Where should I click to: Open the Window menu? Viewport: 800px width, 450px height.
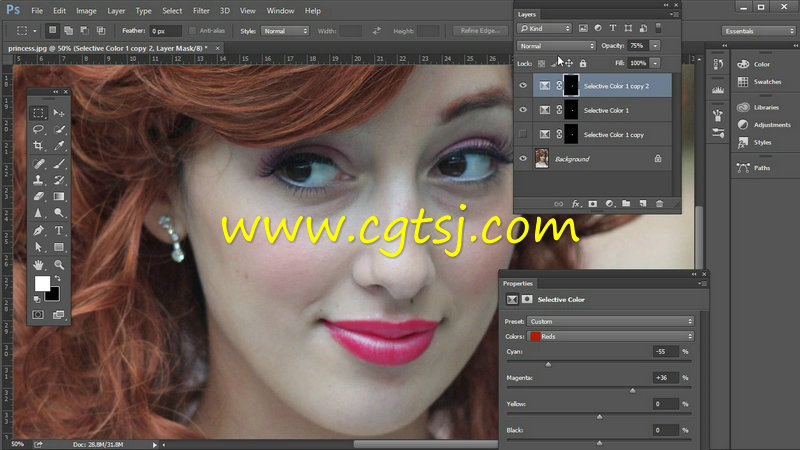280,11
